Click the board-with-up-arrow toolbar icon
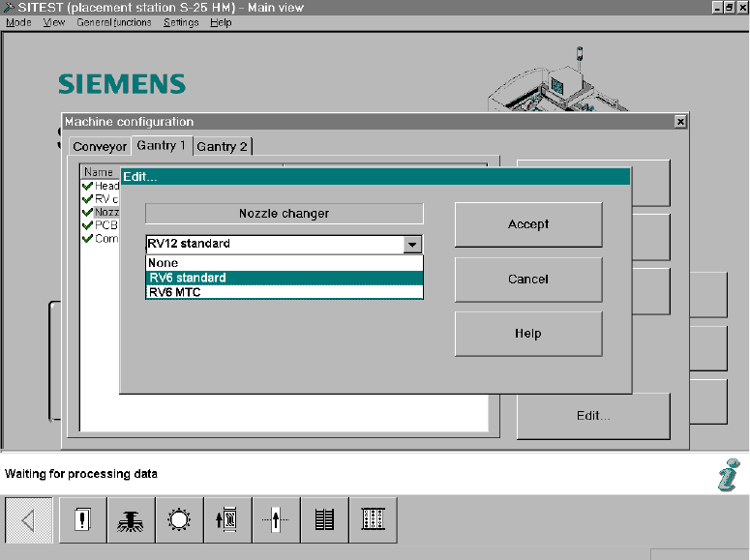Viewport: 750px width, 560px height. point(228,520)
